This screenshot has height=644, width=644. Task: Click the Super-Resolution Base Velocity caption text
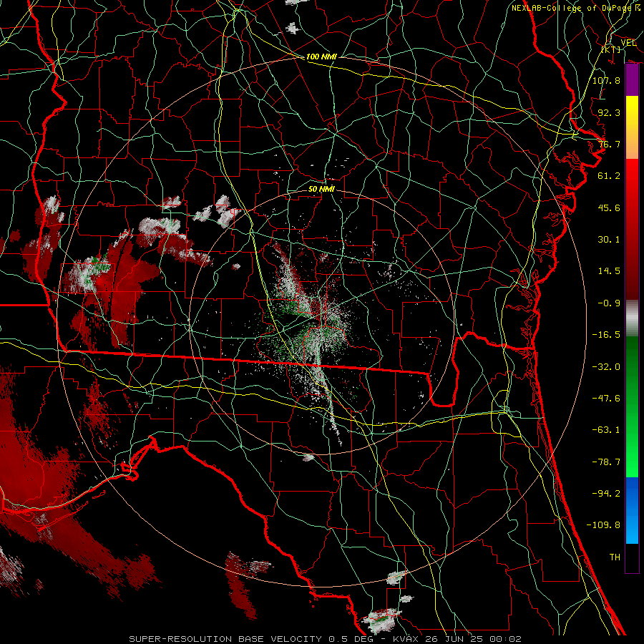pos(326,639)
